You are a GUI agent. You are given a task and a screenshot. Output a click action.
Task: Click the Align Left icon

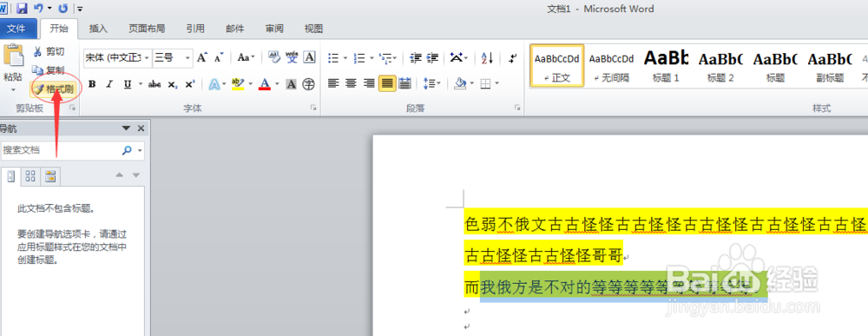tap(333, 83)
